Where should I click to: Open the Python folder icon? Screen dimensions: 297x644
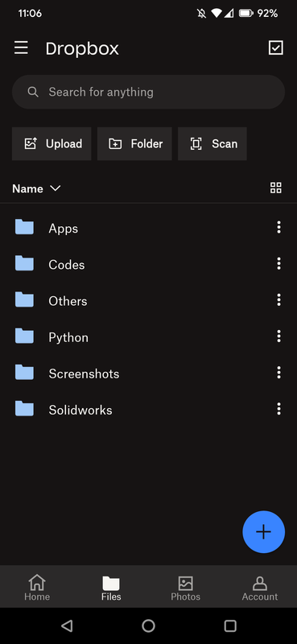pos(24,336)
